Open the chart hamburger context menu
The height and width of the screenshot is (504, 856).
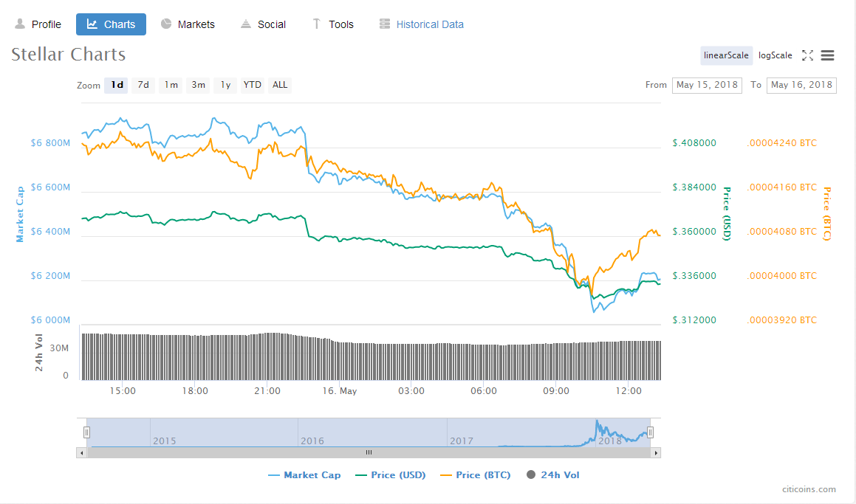pos(828,55)
